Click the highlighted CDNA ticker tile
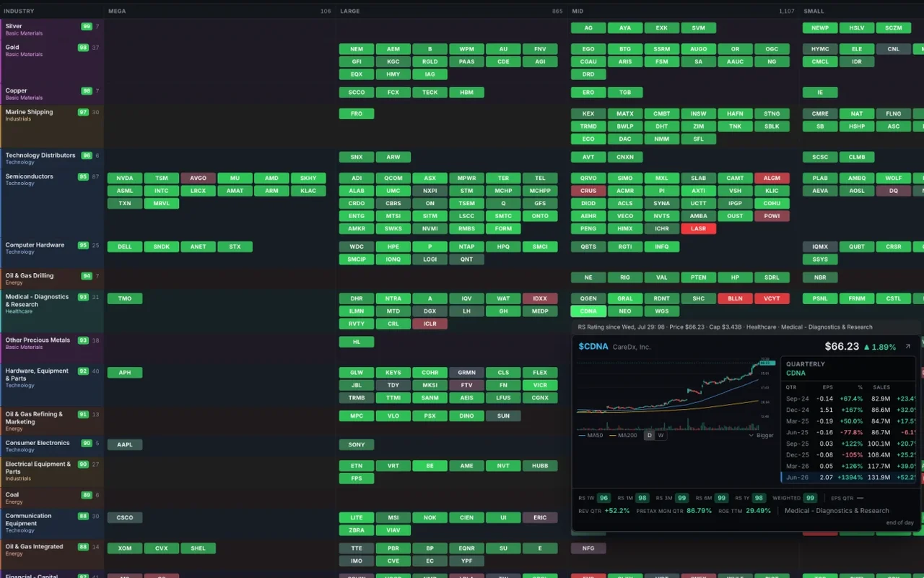Screen dimensions: 924x578 588,311
